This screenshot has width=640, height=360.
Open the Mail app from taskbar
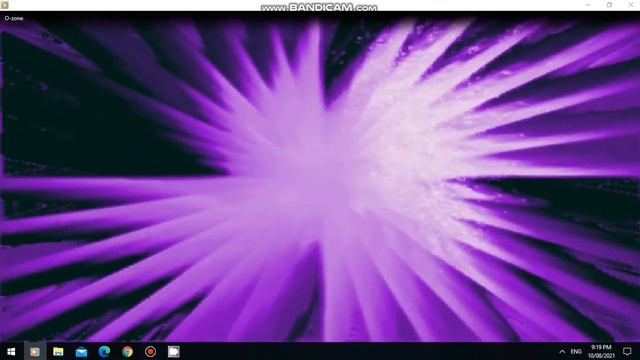point(81,351)
